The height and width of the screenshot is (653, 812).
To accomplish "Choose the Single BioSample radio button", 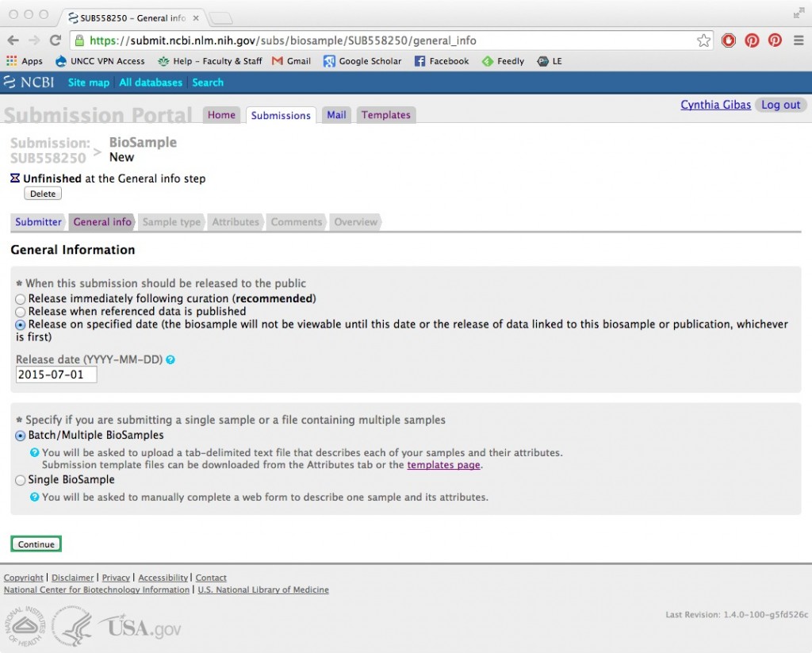I will point(21,480).
